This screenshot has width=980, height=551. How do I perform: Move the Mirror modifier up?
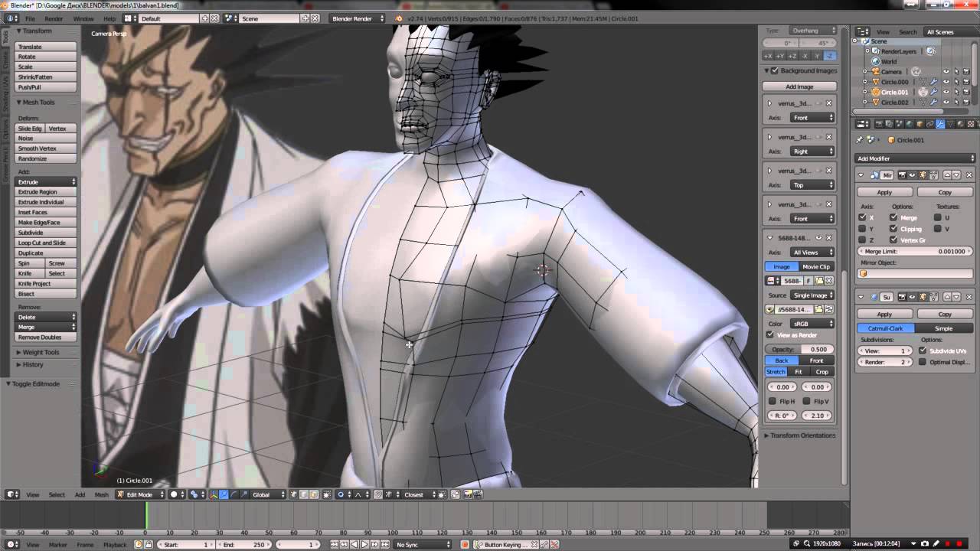click(x=947, y=175)
